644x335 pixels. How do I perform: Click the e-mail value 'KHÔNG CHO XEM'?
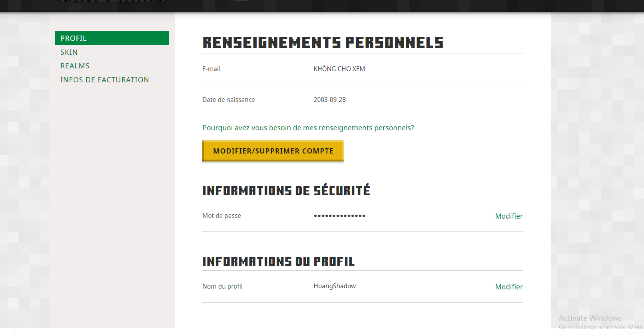click(339, 69)
